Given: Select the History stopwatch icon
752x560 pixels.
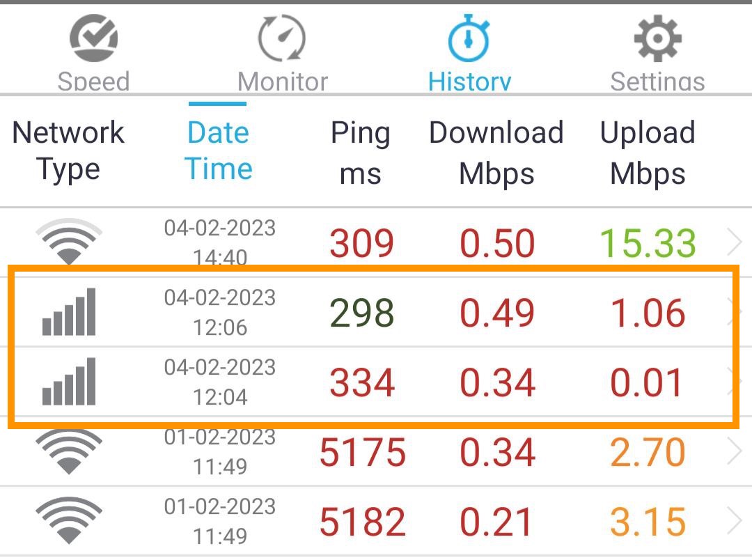Looking at the screenshot, I should [469, 39].
